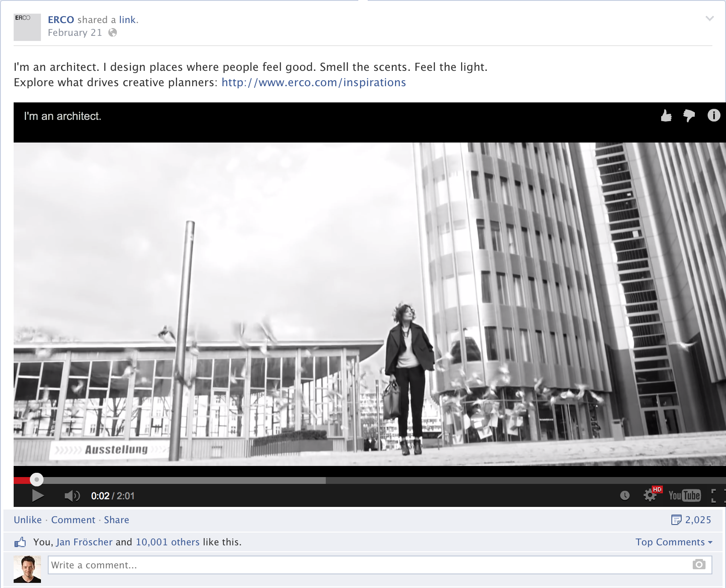Viewport: 726px width, 588px height.
Task: Open the ERCO page profile picture
Action: point(27,27)
